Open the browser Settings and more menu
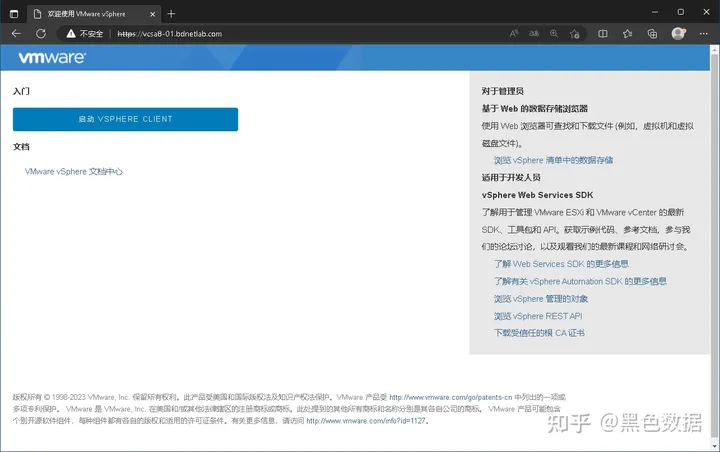This screenshot has height=452, width=720. point(703,34)
